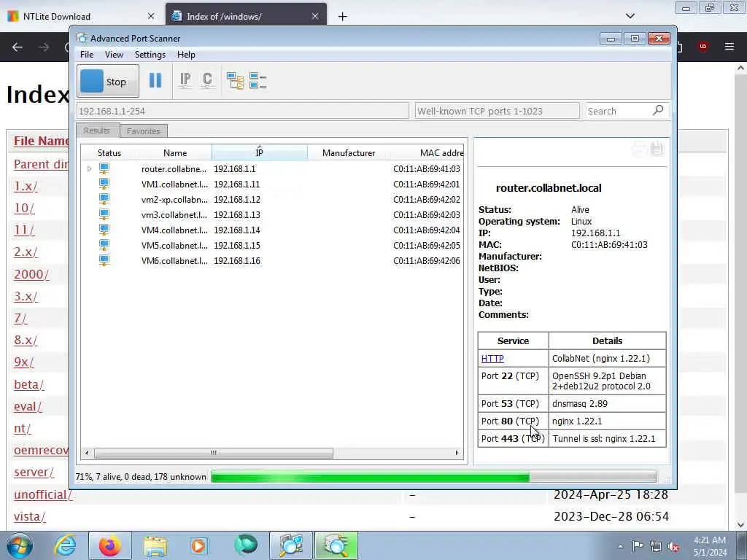The height and width of the screenshot is (560, 747).
Task: Open Firefox from the taskbar
Action: tap(110, 545)
